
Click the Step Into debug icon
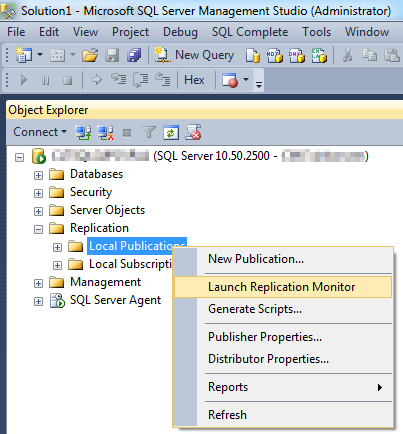coord(119,79)
